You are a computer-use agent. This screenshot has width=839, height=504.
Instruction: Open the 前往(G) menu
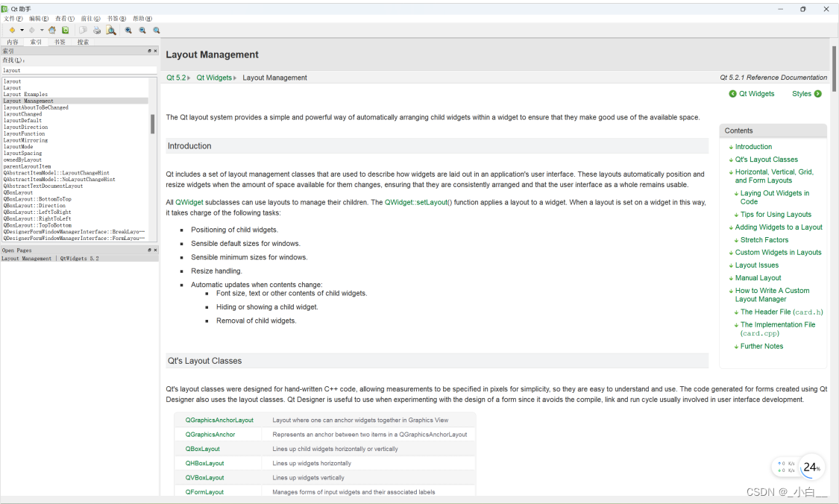coord(90,19)
